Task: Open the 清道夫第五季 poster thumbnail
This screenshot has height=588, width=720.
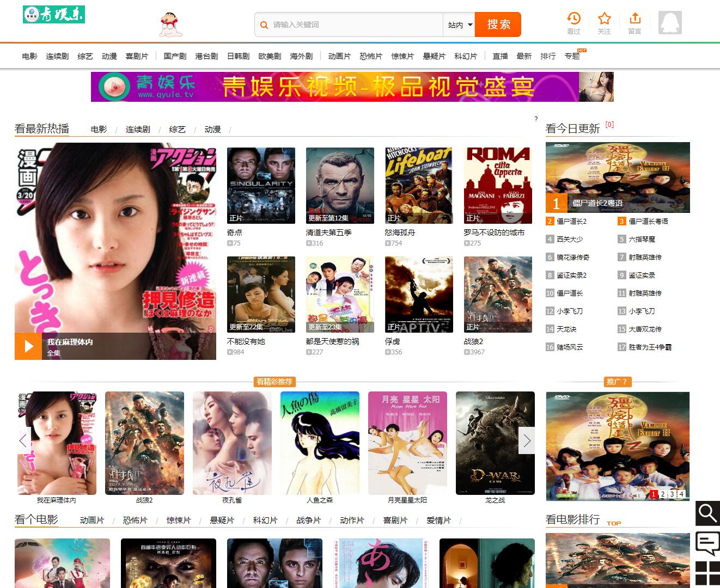Action: 340,186
